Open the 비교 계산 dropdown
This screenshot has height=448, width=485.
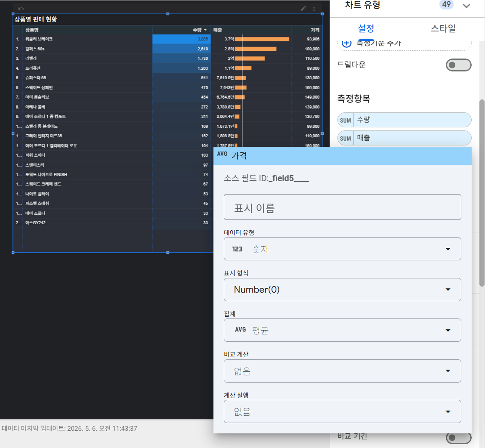click(343, 371)
